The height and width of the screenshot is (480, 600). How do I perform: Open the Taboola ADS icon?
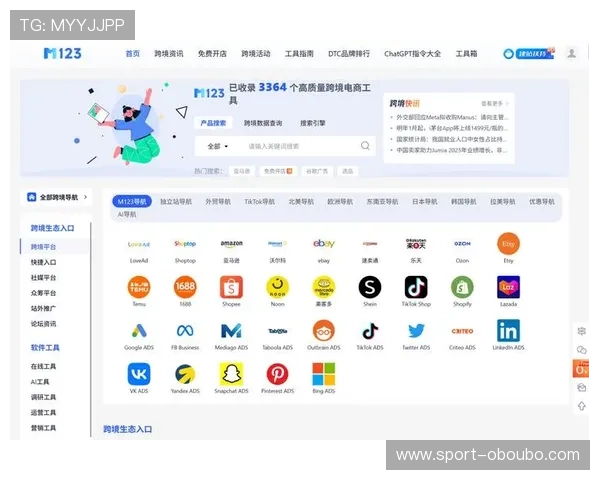tap(277, 331)
